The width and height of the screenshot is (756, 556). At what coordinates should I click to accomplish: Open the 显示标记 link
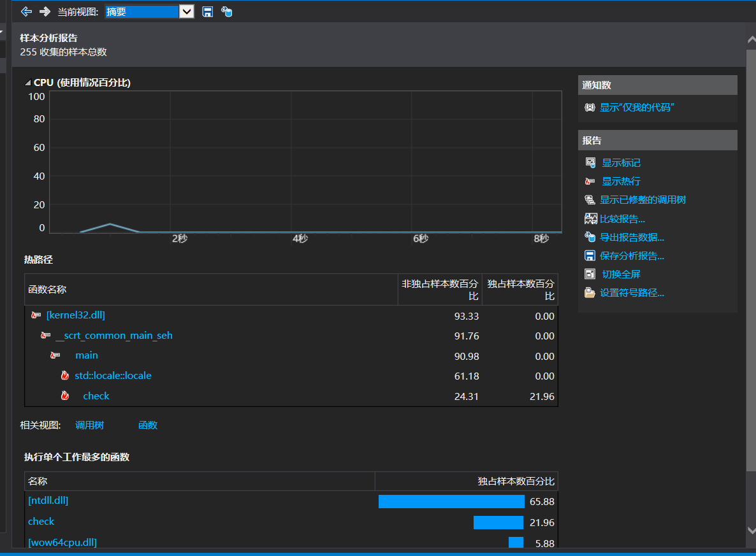621,163
